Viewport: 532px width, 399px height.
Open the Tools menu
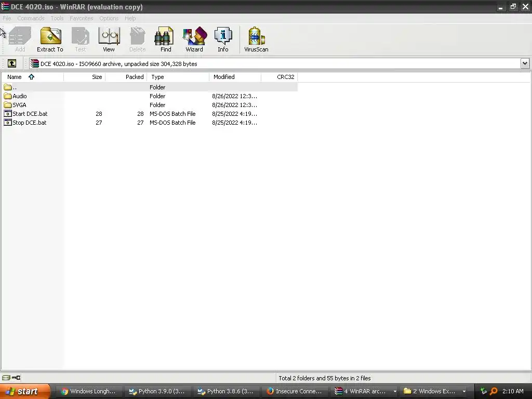57,18
